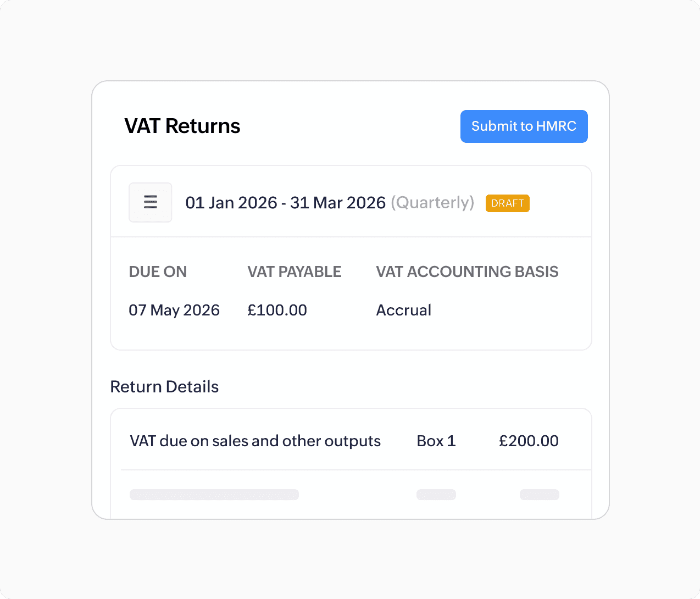700x599 pixels.
Task: Click the empty space right of the DRAFT badge
Action: [x=559, y=203]
